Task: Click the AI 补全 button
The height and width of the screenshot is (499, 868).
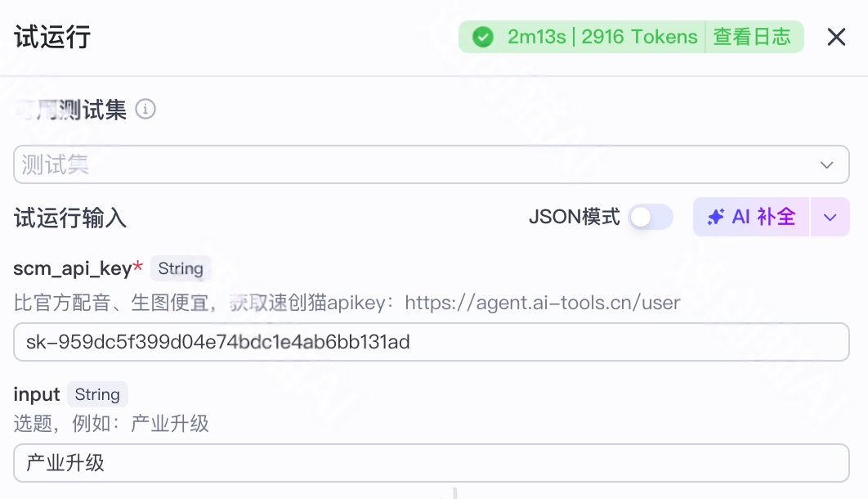Action: (750, 217)
